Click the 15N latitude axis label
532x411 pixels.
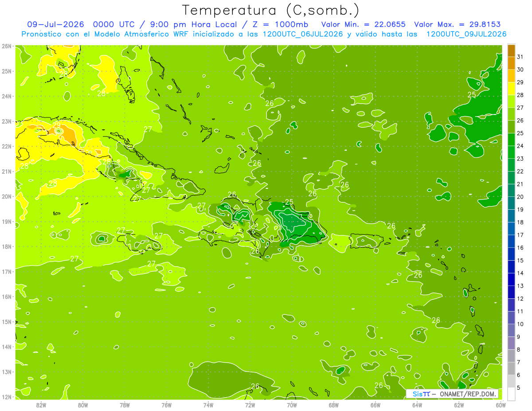pos(6,322)
